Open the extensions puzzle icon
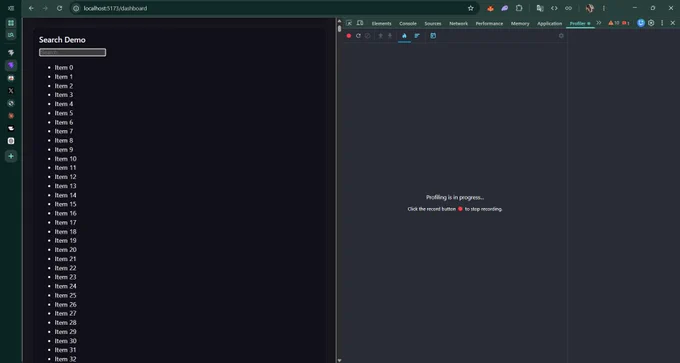680x363 pixels. [x=519, y=8]
